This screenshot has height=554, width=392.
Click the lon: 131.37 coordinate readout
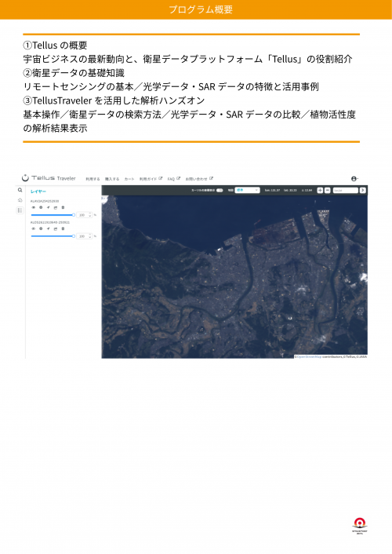272,190
